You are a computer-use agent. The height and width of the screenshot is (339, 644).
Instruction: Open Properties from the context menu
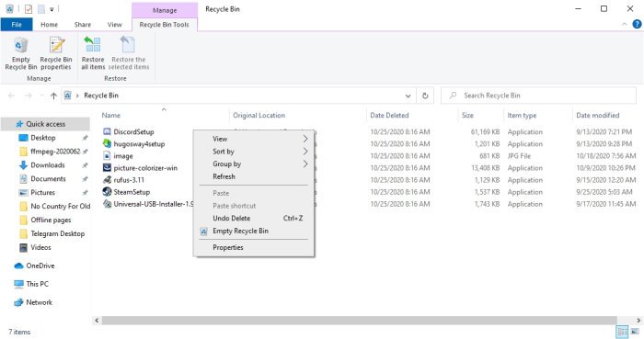(x=228, y=247)
